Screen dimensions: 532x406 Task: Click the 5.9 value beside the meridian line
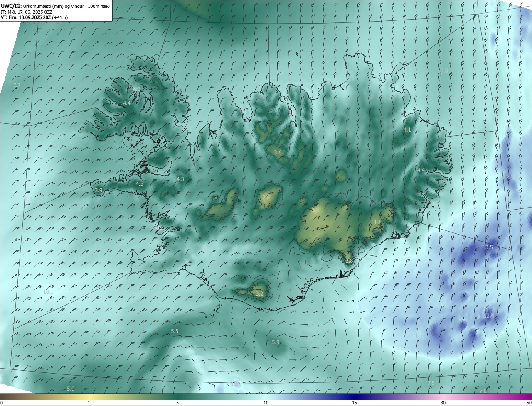tap(276, 342)
